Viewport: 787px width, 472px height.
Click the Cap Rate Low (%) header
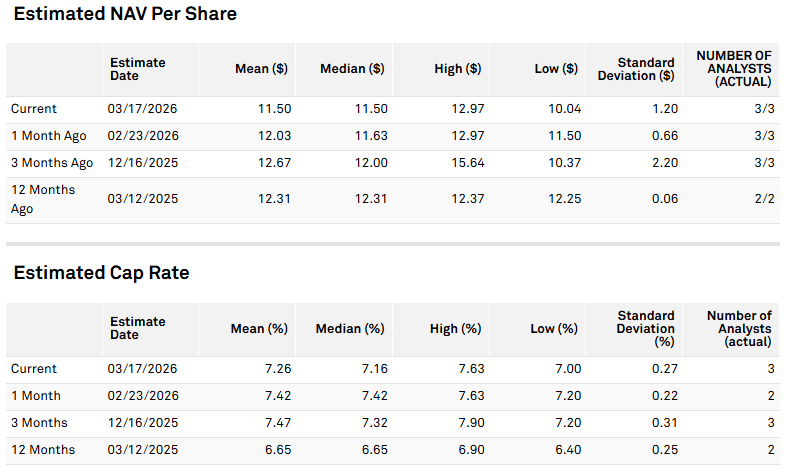(x=554, y=329)
